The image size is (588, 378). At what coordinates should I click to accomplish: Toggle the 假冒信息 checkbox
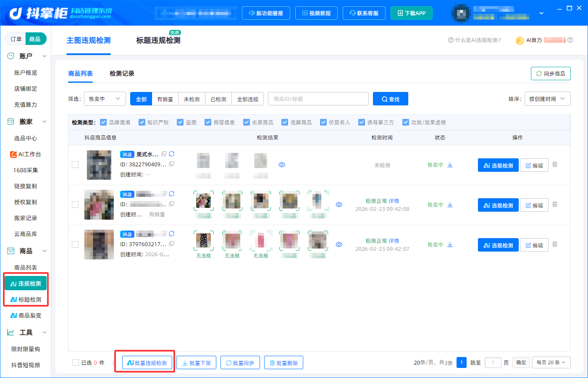tap(207, 122)
